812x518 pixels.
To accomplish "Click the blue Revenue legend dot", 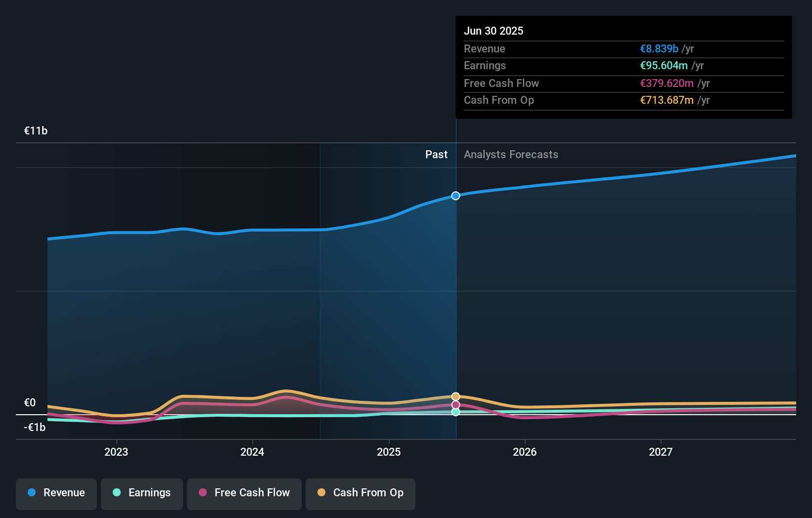I will click(x=31, y=492).
